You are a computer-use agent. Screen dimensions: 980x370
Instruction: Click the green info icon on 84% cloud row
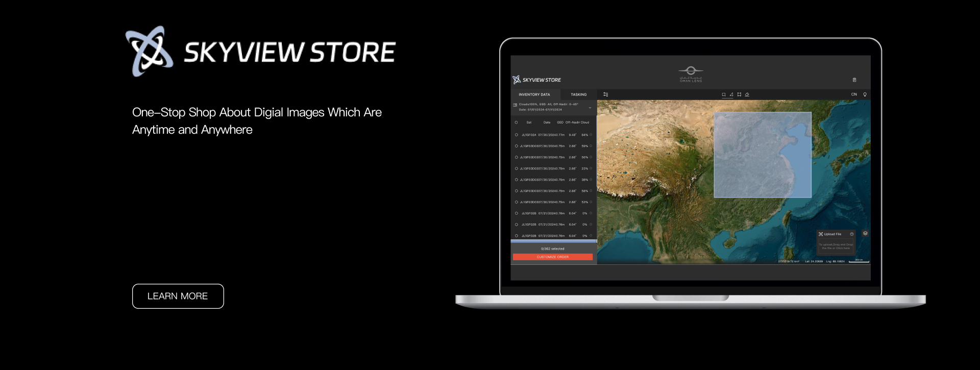591,135
